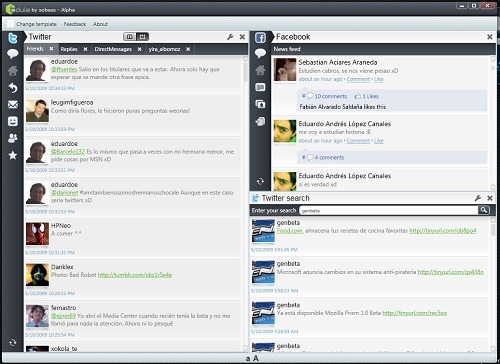Like Sebastian Aciares Araneda's post
Image resolution: width=500 pixels, height=364 pixels.
click(x=379, y=79)
